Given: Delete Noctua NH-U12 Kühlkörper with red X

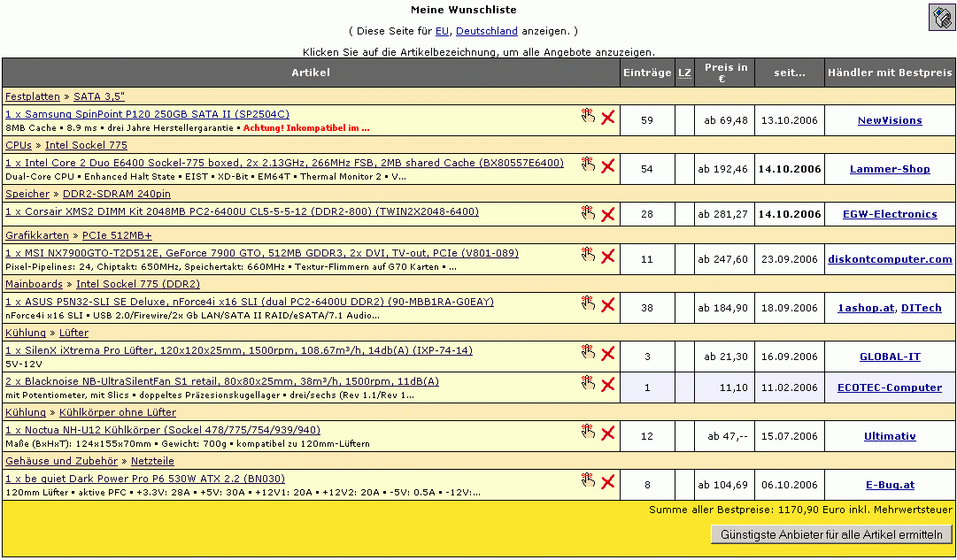Looking at the screenshot, I should 608,433.
